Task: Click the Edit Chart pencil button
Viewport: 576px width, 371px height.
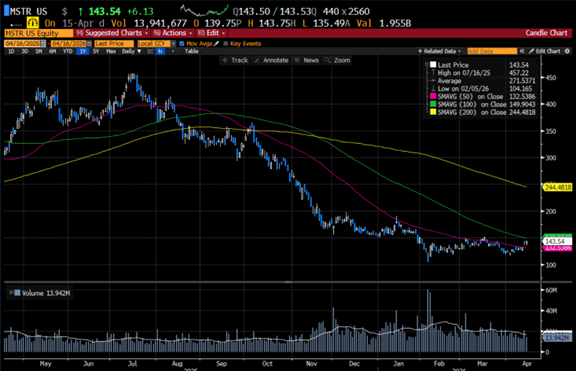Action: point(544,51)
